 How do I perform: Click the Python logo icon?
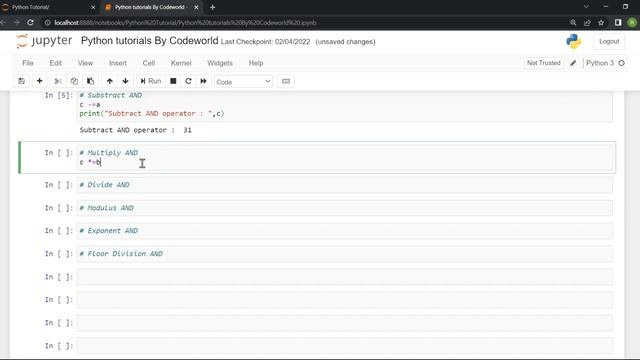point(573,41)
